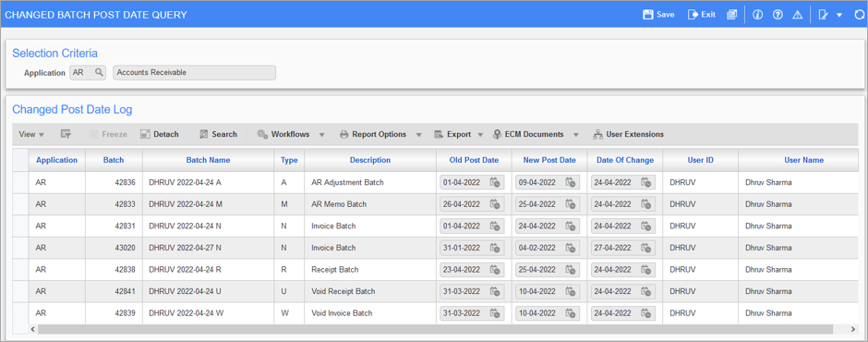Sort by Old Post Date column header
Image resolution: width=868 pixels, height=342 pixels.
pos(474,160)
